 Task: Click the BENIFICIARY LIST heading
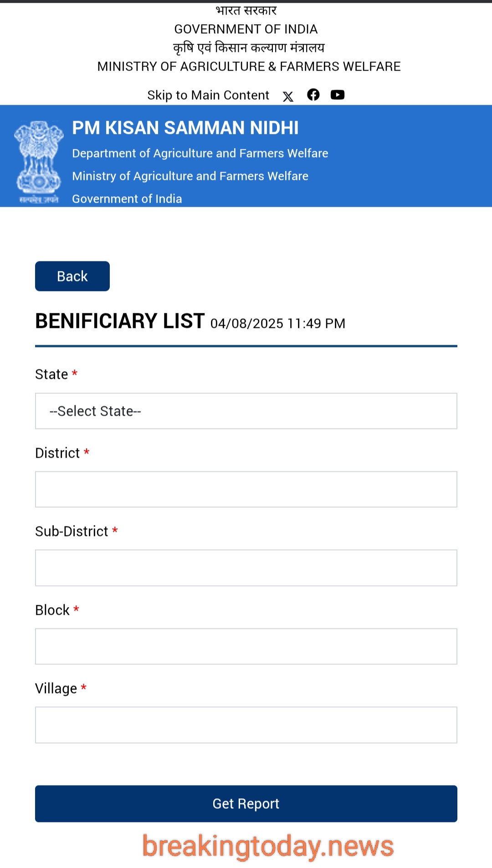pyautogui.click(x=120, y=321)
